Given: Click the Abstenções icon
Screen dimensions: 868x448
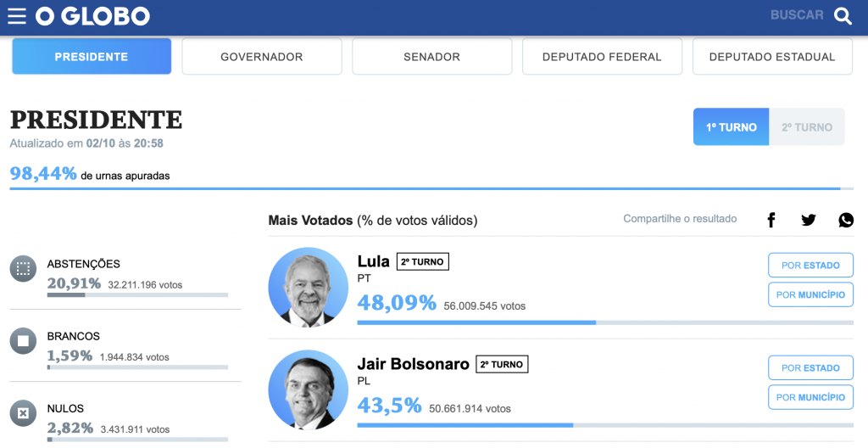Looking at the screenshot, I should click(23, 269).
